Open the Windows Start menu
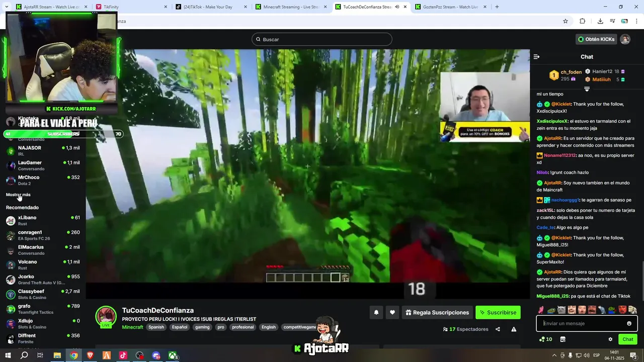 click(8, 355)
